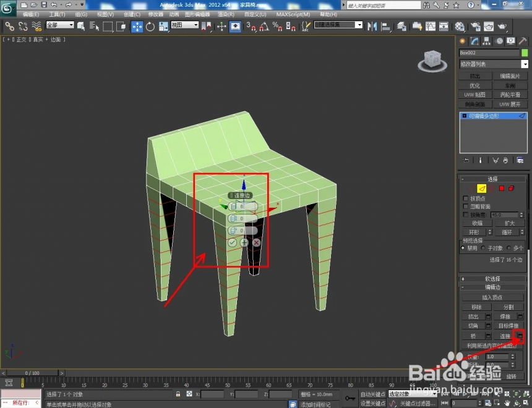Open the Render Setup teapot icon
Viewport: 532px width, 408px height.
[x=475, y=27]
